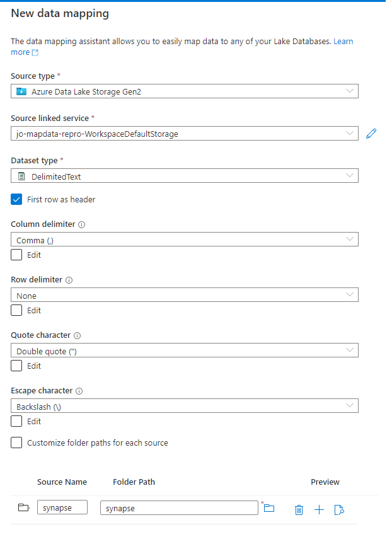The height and width of the screenshot is (544, 392).
Task: Open the Learn more link
Action: 19,52
